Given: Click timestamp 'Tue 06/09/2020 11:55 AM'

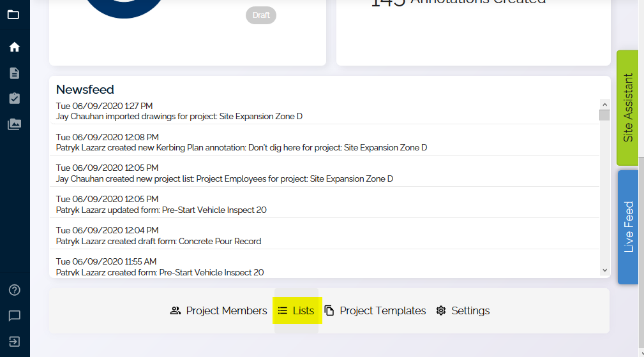Looking at the screenshot, I should [x=107, y=261].
